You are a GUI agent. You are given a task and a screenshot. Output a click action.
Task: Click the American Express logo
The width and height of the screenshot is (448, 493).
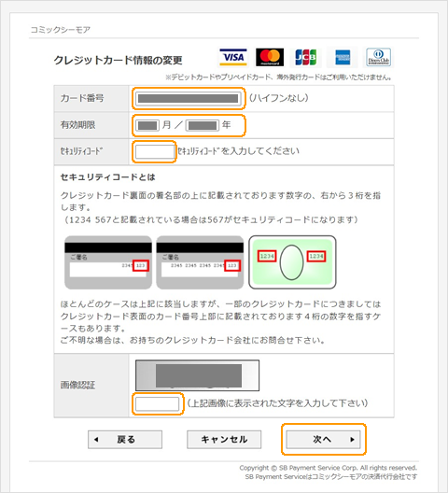(x=343, y=57)
